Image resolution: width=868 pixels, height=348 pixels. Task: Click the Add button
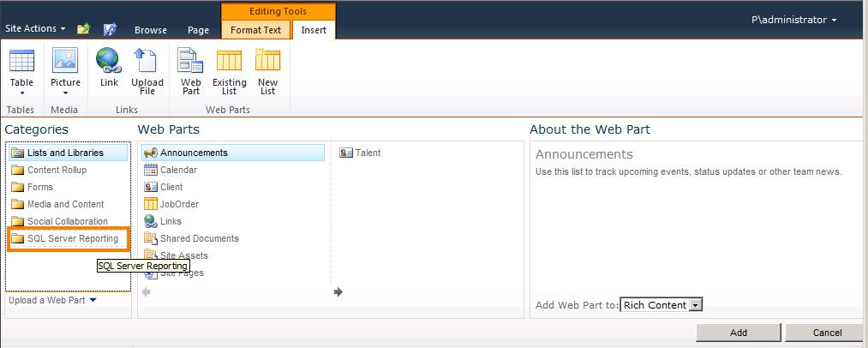pyautogui.click(x=739, y=333)
